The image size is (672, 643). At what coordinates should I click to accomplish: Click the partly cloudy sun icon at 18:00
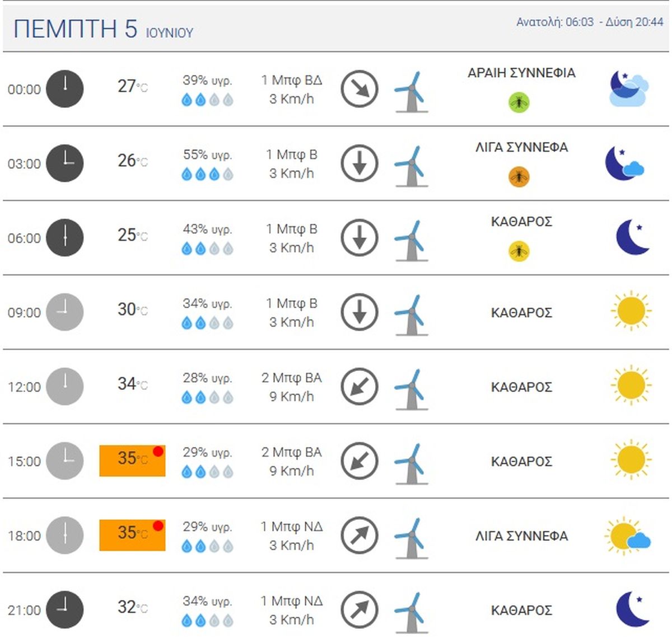click(628, 536)
